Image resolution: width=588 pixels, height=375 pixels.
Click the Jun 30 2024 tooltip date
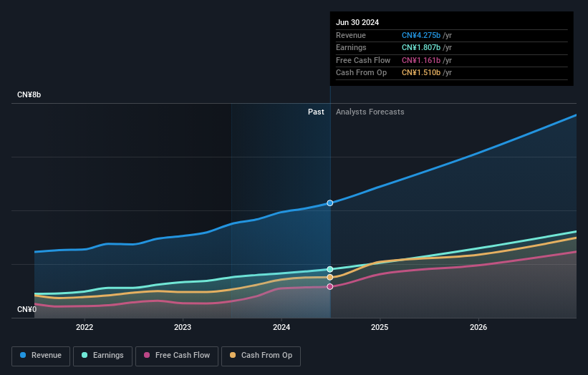click(357, 22)
